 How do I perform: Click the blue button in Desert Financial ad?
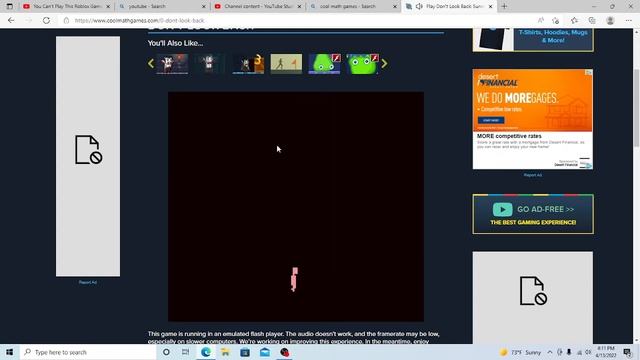[491, 120]
